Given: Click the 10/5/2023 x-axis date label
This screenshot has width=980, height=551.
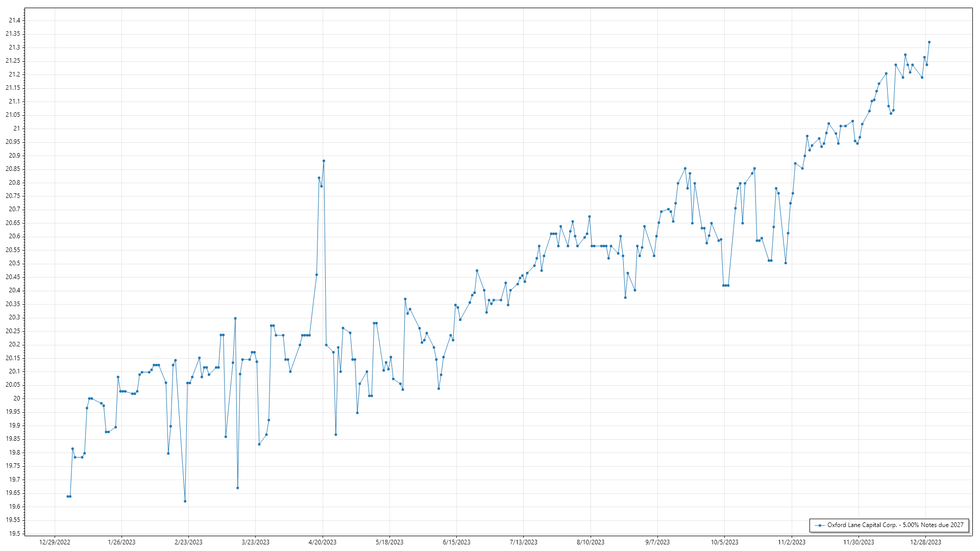Looking at the screenshot, I should (x=724, y=542).
